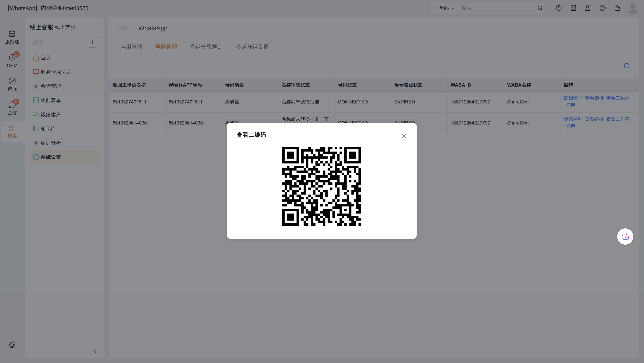Viewport: 644px width, 363px height.
Task: Click the sidebar 搜索 input field
Action: click(x=57, y=42)
